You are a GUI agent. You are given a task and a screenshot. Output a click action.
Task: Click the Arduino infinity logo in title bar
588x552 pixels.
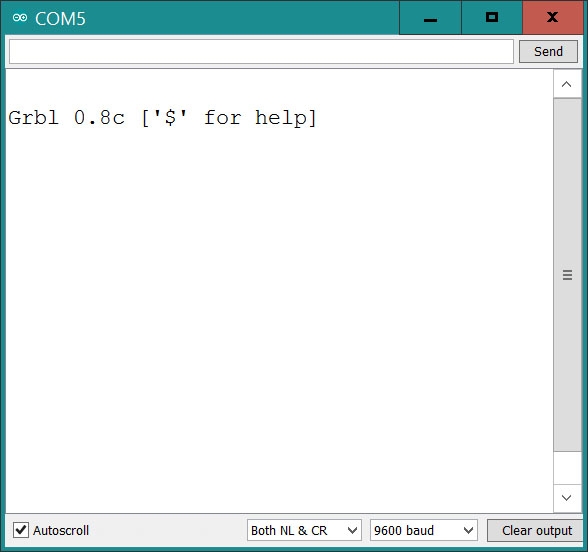20,18
